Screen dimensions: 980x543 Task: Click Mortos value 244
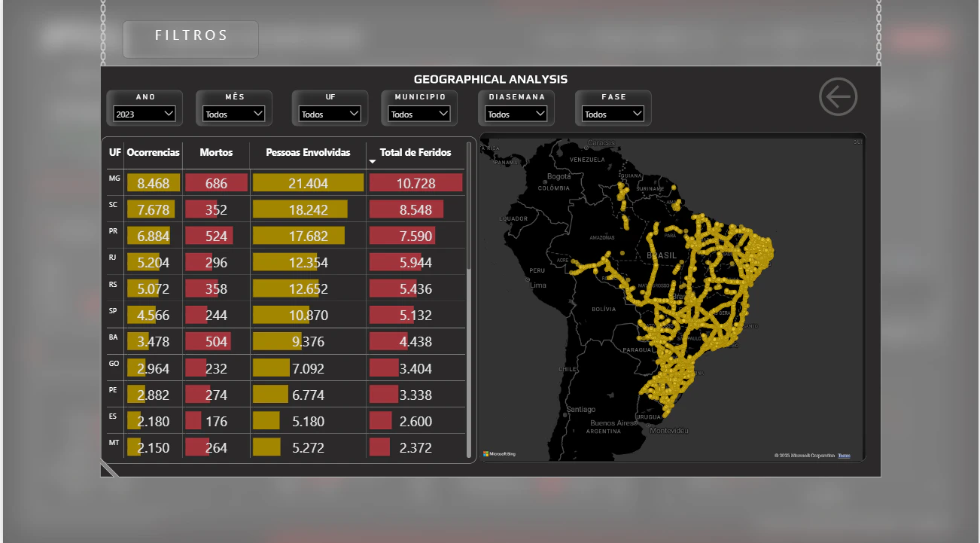coord(216,315)
